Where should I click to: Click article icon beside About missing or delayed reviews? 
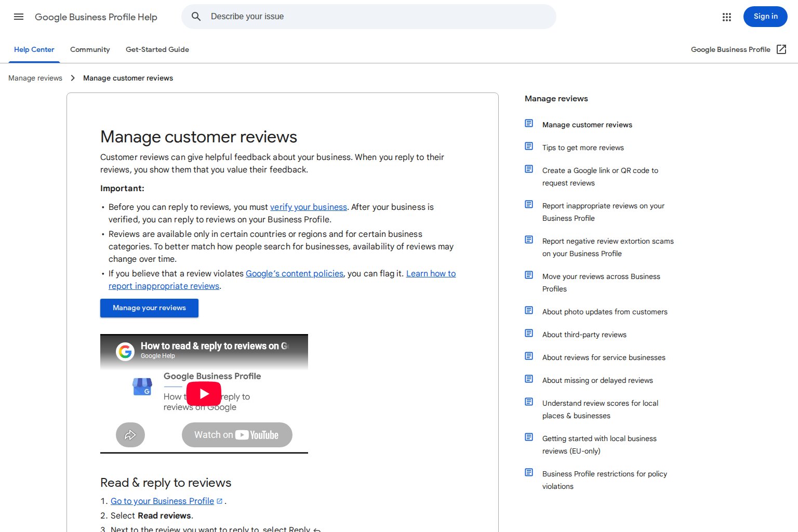click(x=529, y=379)
